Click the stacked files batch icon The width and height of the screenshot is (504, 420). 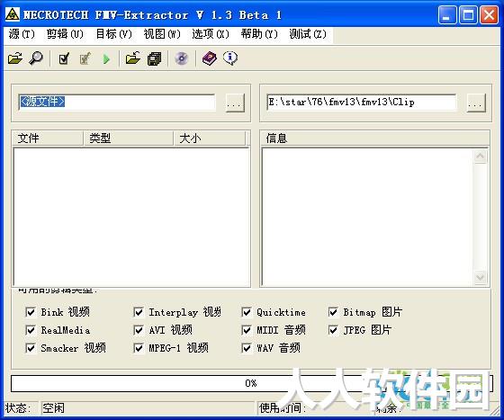(154, 58)
